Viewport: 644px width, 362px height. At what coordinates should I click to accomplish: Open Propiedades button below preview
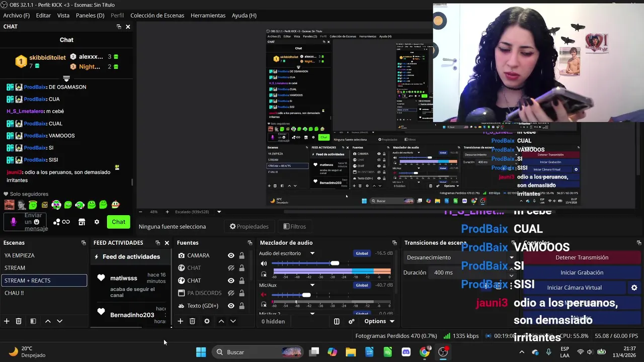click(x=249, y=227)
